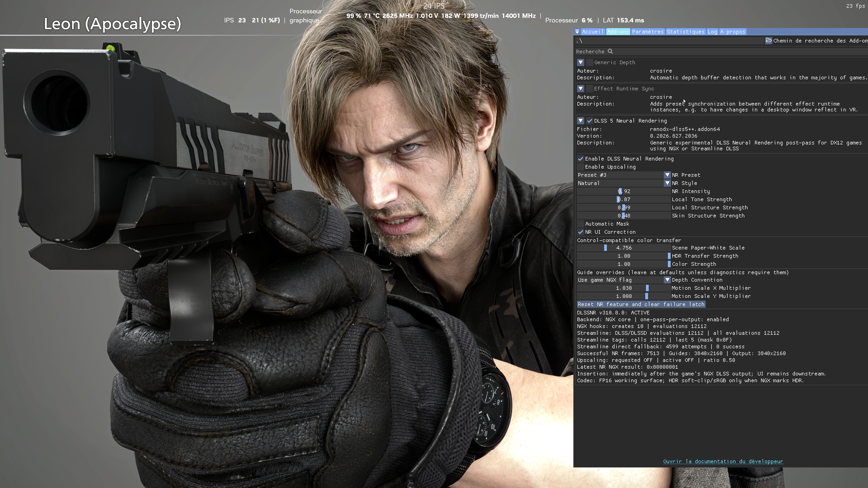Click the Scene Paper-White Scale slider

[624, 248]
